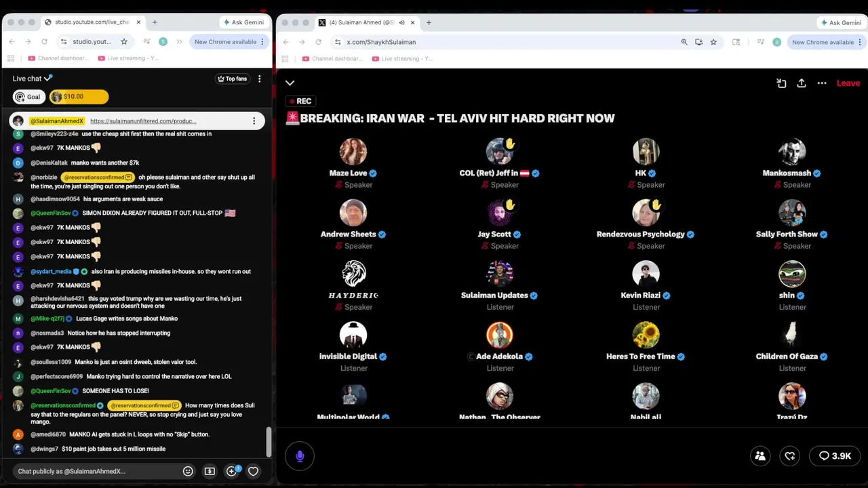Screen dimensions: 868x488
Task: Open a new tab in the X window
Action: click(x=429, y=22)
